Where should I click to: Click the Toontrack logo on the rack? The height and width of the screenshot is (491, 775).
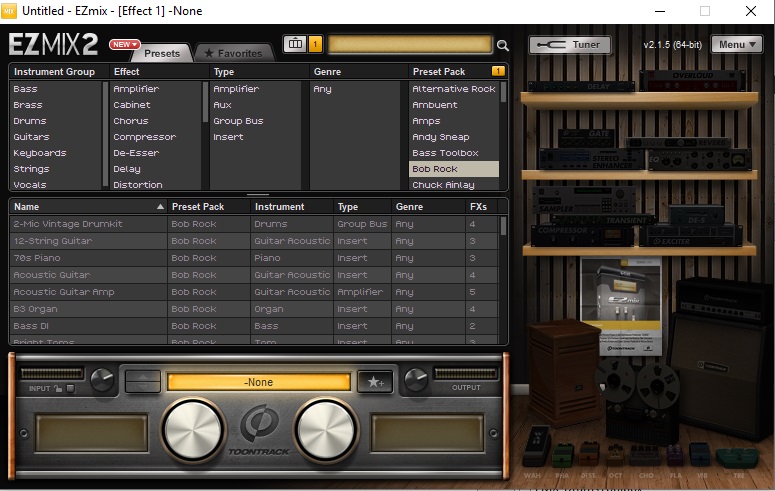259,429
